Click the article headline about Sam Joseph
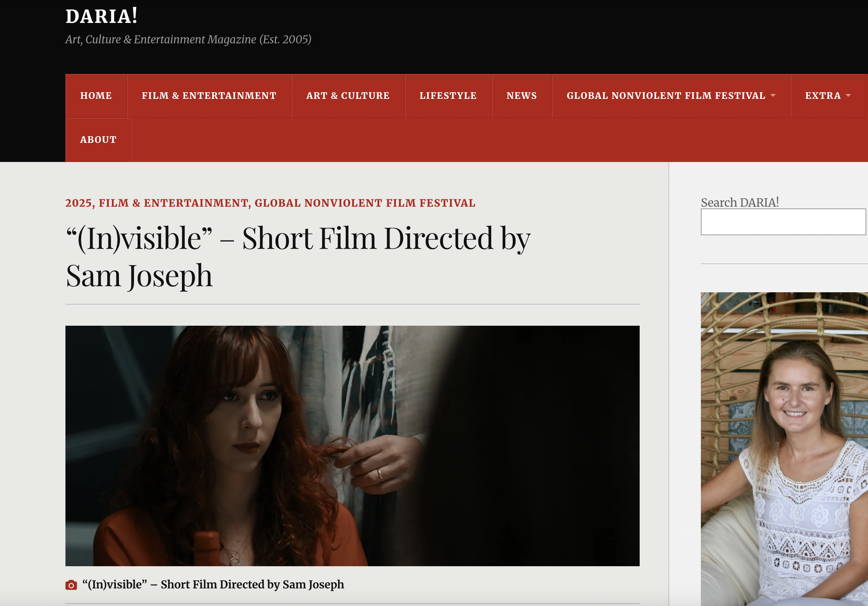 click(x=298, y=256)
